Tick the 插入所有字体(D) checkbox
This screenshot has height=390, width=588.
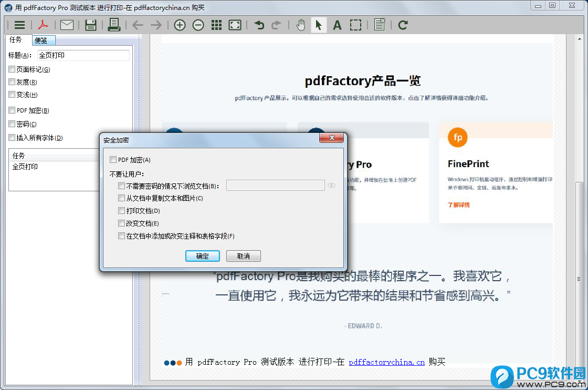point(12,137)
